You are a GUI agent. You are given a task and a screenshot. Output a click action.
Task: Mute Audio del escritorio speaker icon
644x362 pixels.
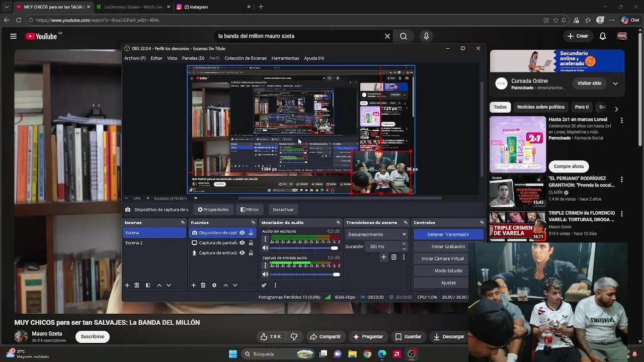(266, 248)
